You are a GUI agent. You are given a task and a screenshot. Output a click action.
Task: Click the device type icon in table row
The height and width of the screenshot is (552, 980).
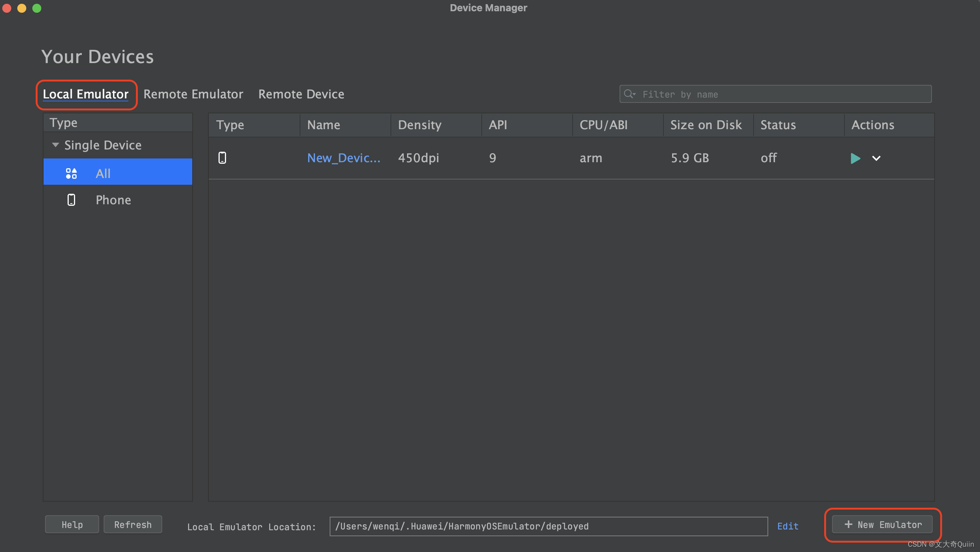(x=222, y=157)
